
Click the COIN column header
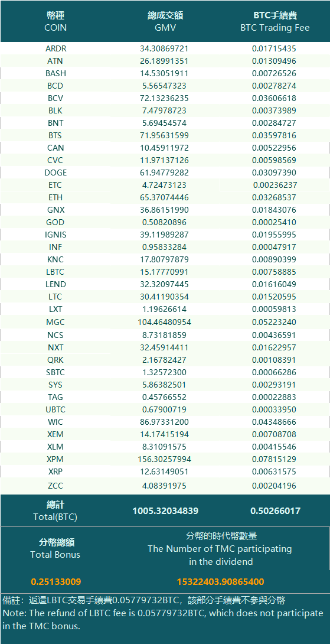(x=55, y=22)
